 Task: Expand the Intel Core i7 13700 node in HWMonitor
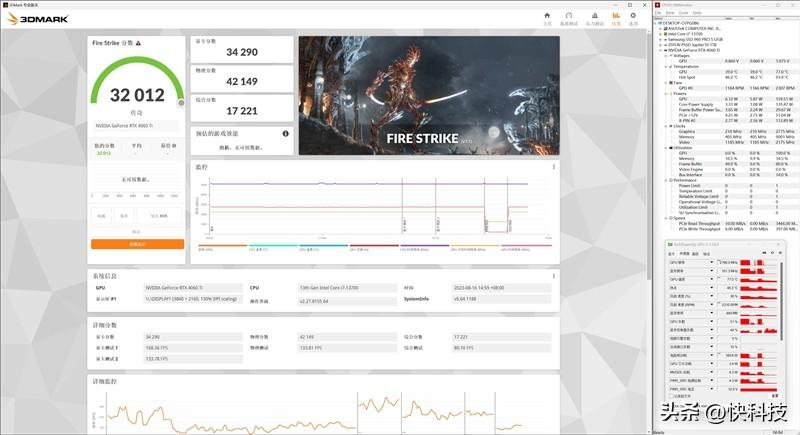click(661, 34)
